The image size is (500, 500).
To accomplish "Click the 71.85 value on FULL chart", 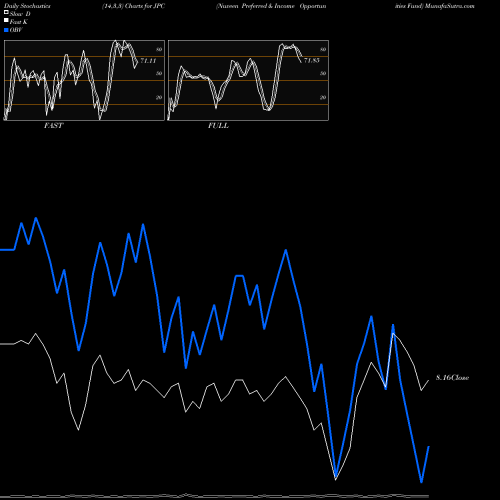I will [312, 60].
